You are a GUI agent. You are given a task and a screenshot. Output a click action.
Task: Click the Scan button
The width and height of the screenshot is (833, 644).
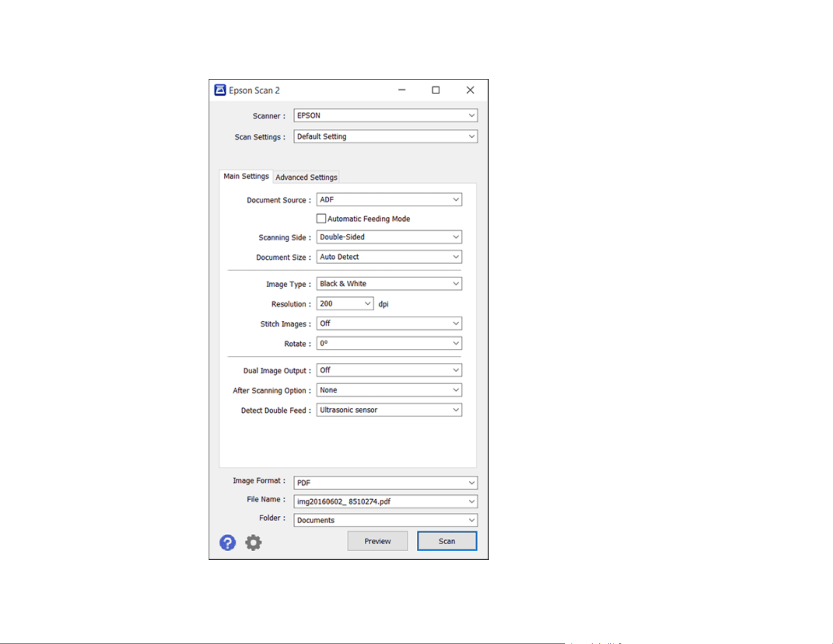click(x=447, y=541)
